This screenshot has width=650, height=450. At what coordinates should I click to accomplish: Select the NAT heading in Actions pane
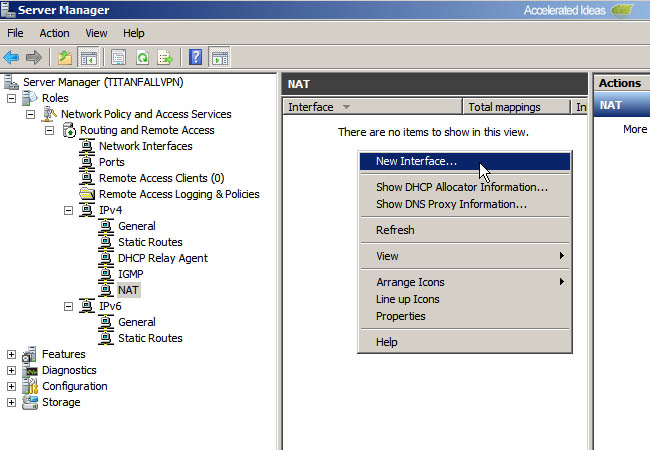(622, 105)
